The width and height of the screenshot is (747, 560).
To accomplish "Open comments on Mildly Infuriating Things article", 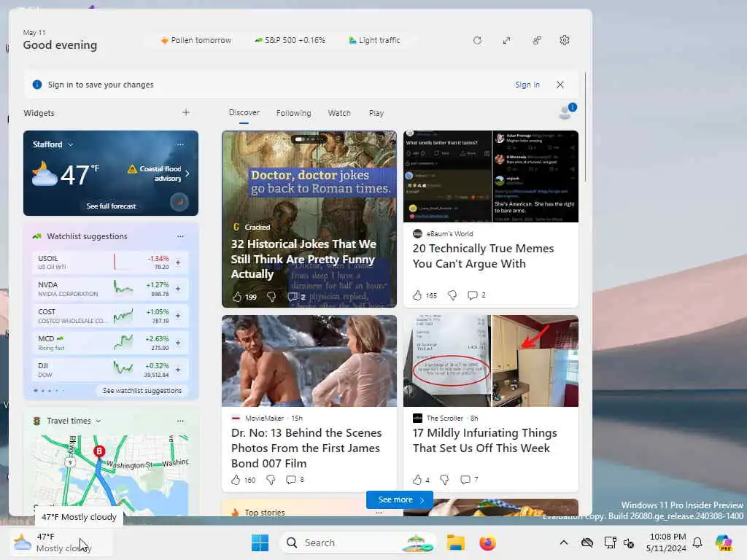I will [x=469, y=480].
